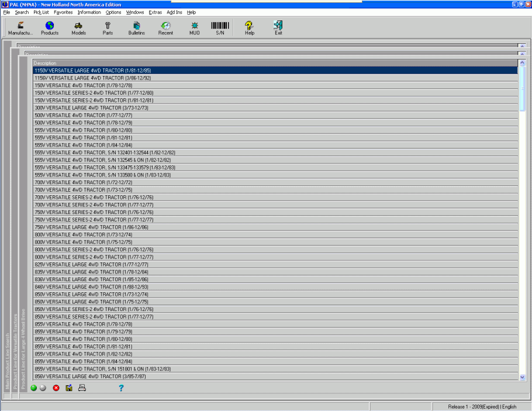Click the printer icon below the list
This screenshot has width=532, height=411.
tap(82, 388)
